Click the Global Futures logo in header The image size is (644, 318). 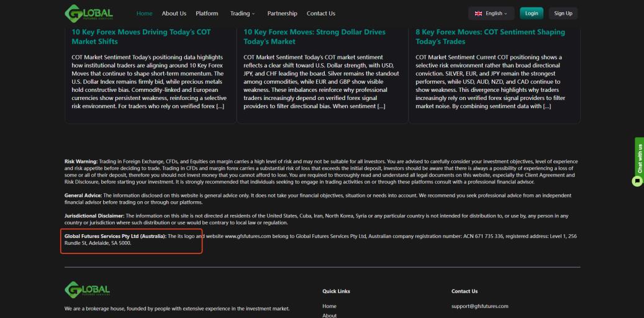89,13
